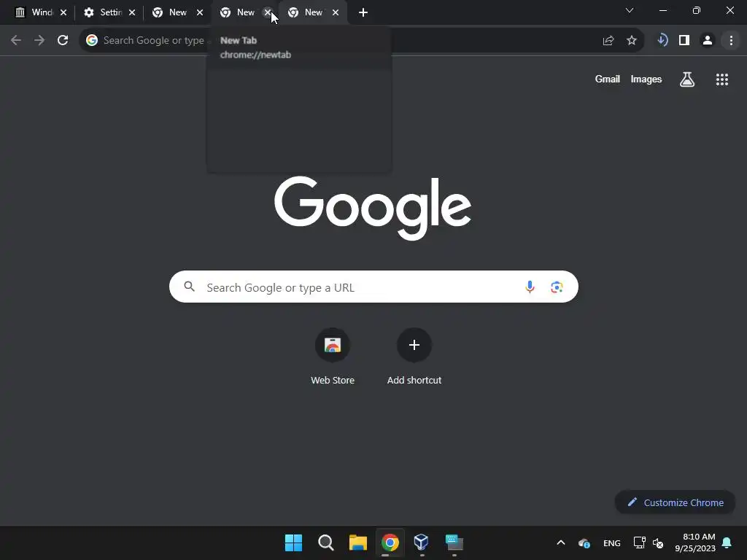Open Google apps grid

(x=722, y=79)
